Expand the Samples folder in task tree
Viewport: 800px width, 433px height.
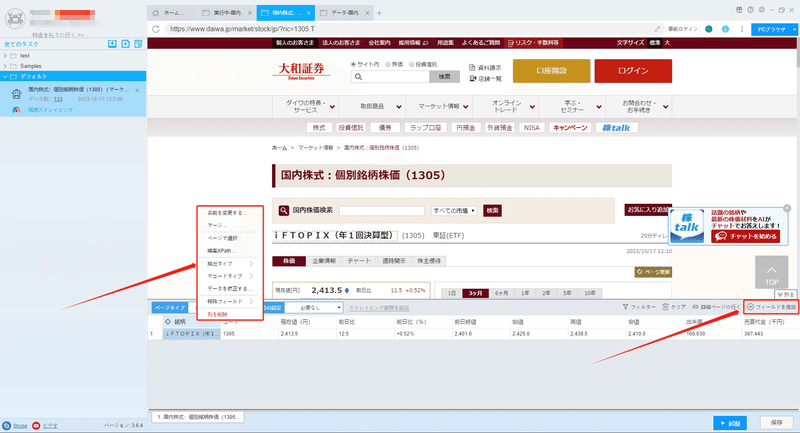[5, 66]
